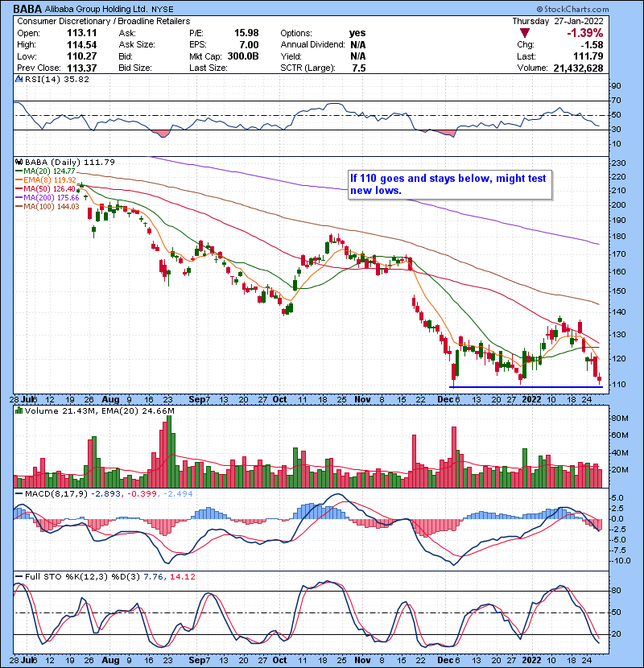644x668 pixels.
Task: Select the EPS value 7.00
Action: [x=249, y=45]
